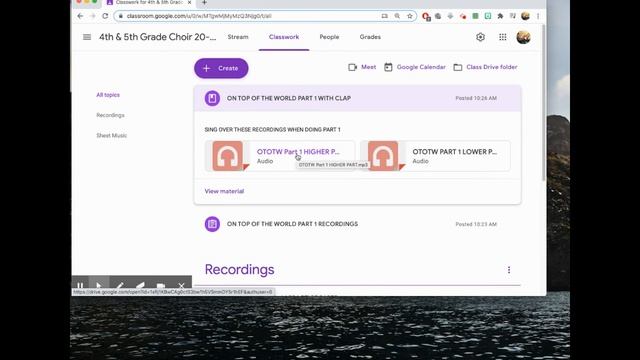The height and width of the screenshot is (360, 640).
Task: Close the screen recorder toolbar
Action: tap(181, 286)
